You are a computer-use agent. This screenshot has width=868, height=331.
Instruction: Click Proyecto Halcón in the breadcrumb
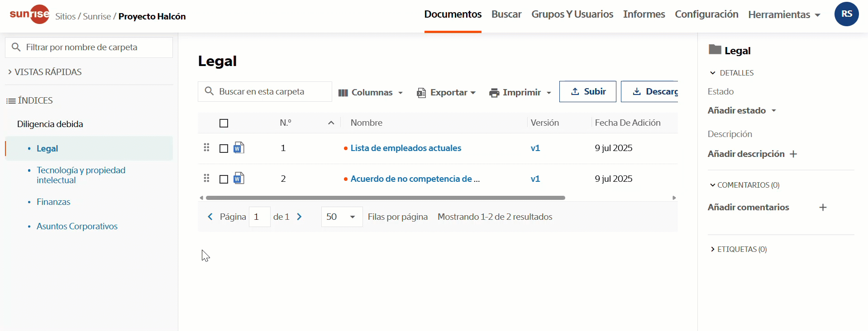point(152,16)
